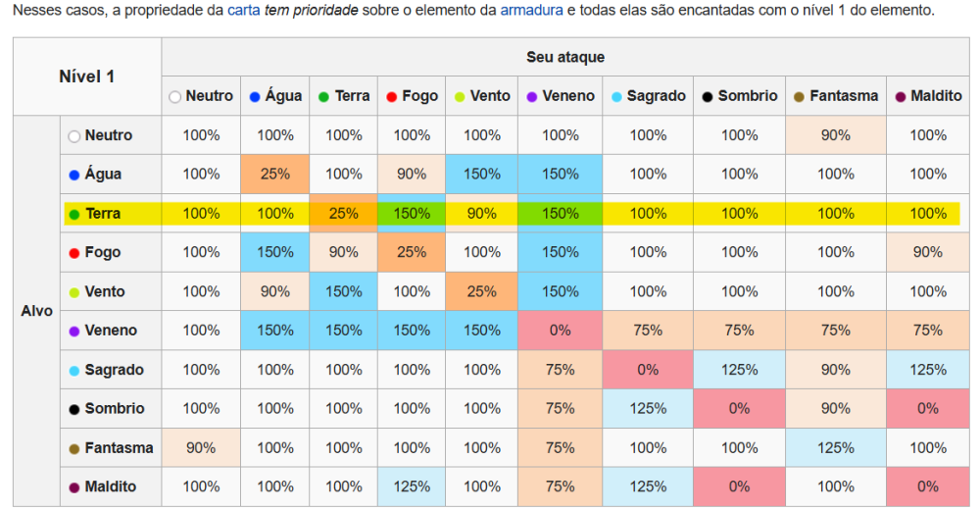Viewport: 980px width, 511px height.
Task: Select the Seu ataque header cell
Action: pos(565,57)
